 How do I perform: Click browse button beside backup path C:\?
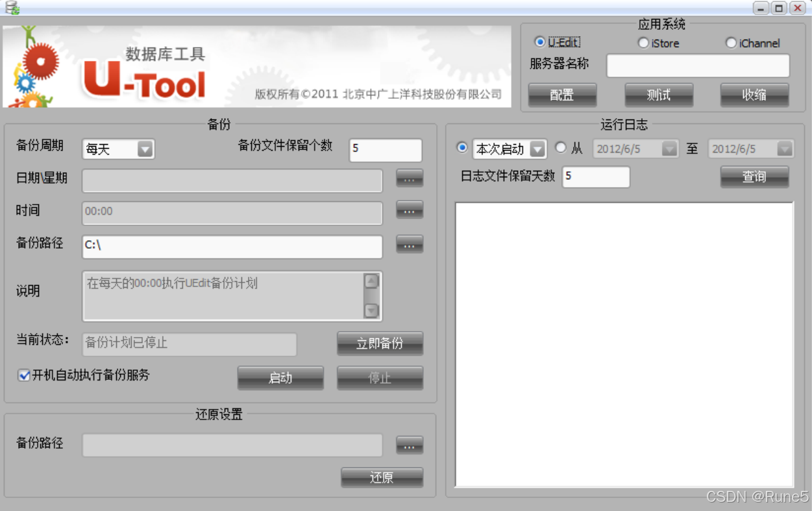(x=410, y=244)
